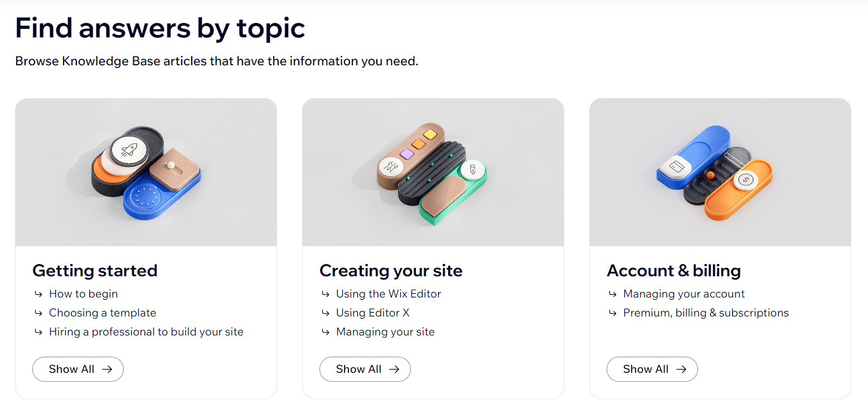Open Show All under Creating your site

[x=365, y=369]
